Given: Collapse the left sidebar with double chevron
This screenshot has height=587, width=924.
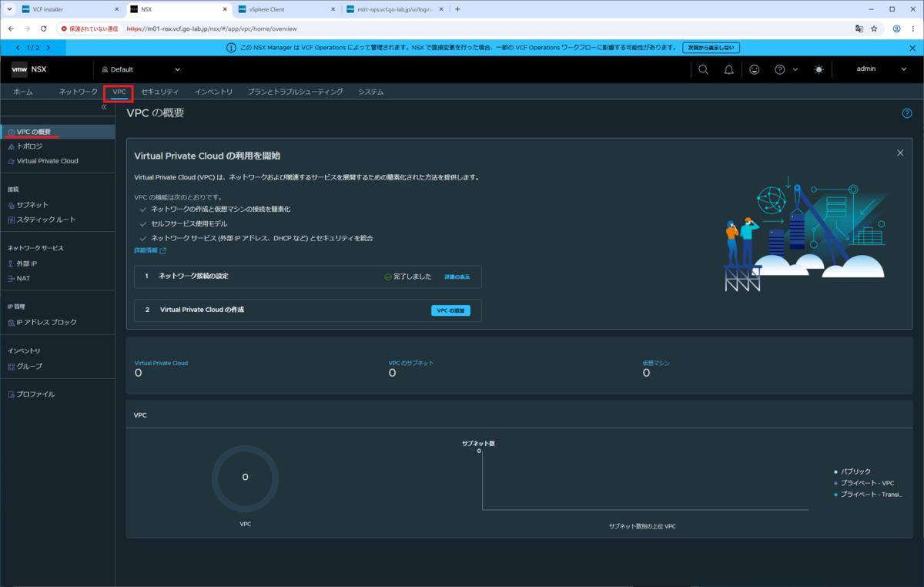Looking at the screenshot, I should (104, 107).
